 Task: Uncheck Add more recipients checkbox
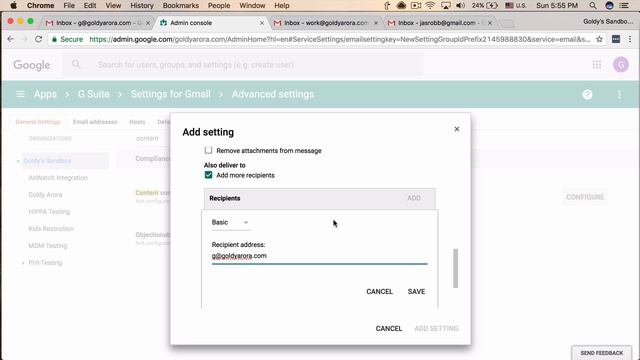tap(208, 175)
